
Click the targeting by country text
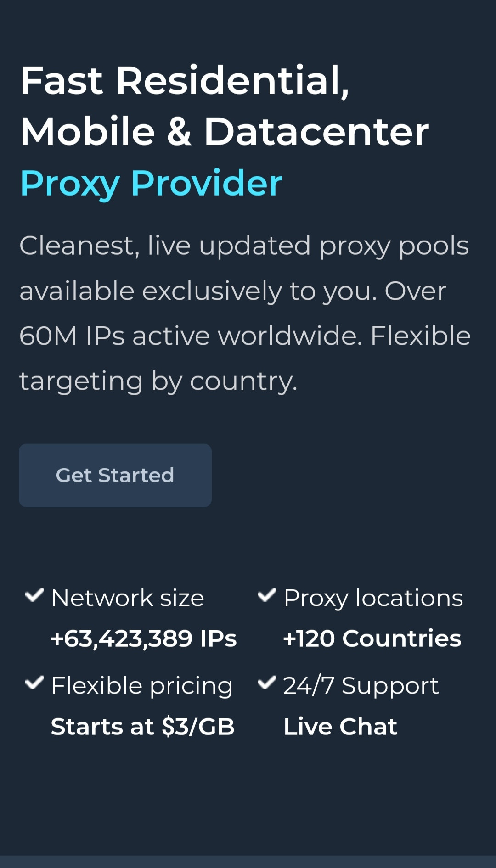tap(158, 381)
